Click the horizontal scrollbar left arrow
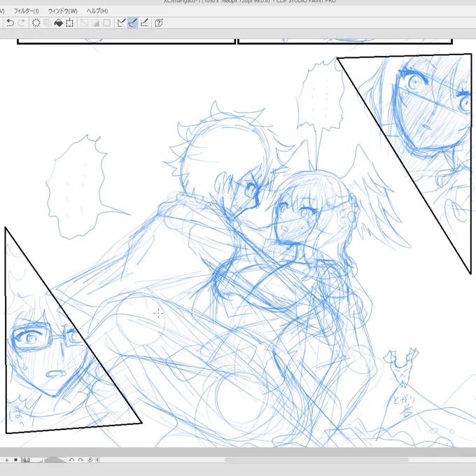 click(97, 460)
